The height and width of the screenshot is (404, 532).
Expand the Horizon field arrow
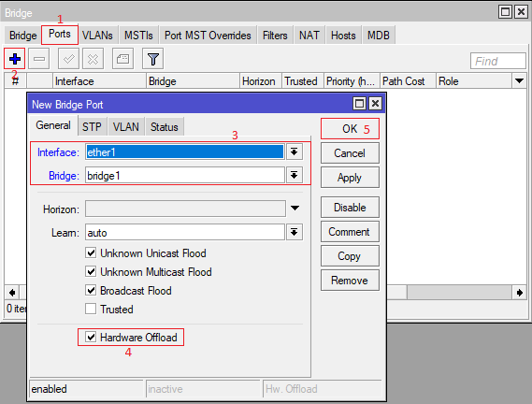click(x=295, y=208)
